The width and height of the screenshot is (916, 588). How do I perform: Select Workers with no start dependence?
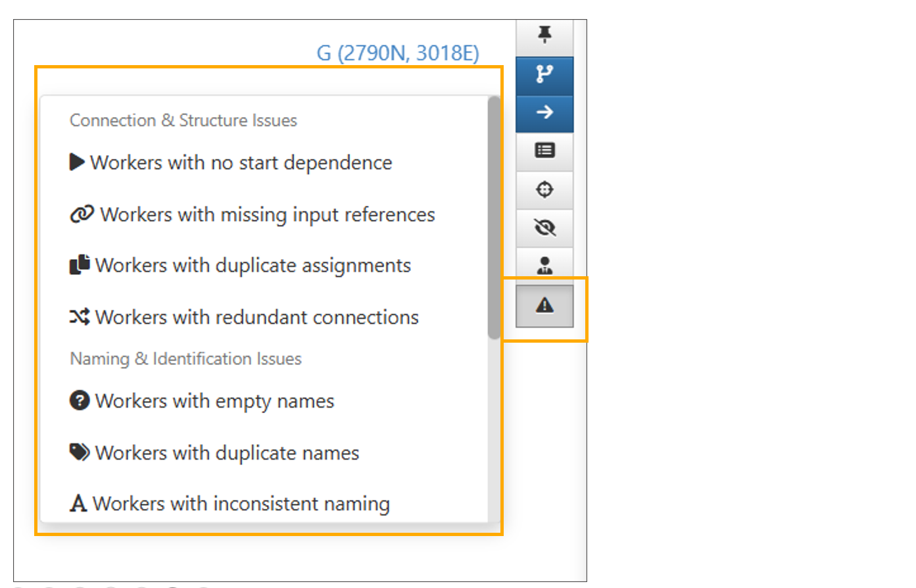click(240, 162)
